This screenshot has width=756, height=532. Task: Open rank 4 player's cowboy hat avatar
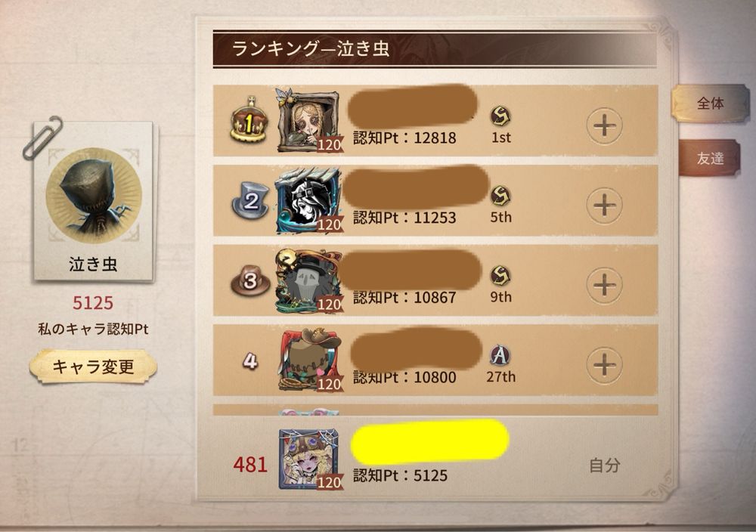309,360
